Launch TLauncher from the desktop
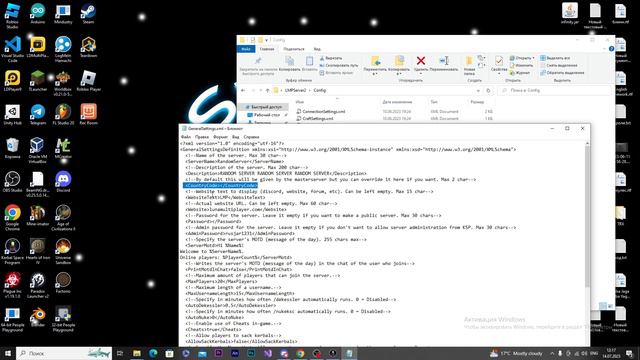Image resolution: width=640 pixels, height=360 pixels. point(38,80)
